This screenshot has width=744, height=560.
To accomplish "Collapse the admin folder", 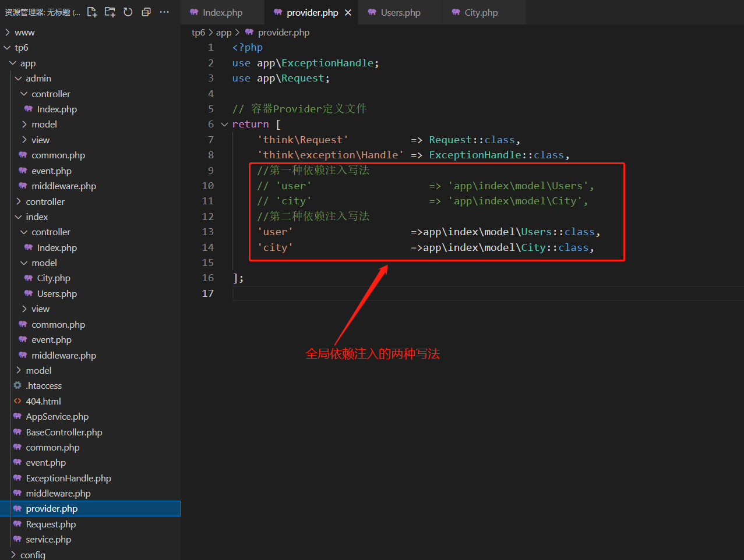I will (19, 78).
